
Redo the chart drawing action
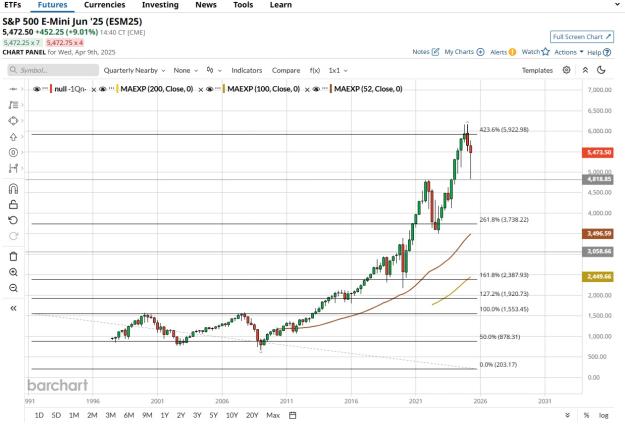click(13, 236)
